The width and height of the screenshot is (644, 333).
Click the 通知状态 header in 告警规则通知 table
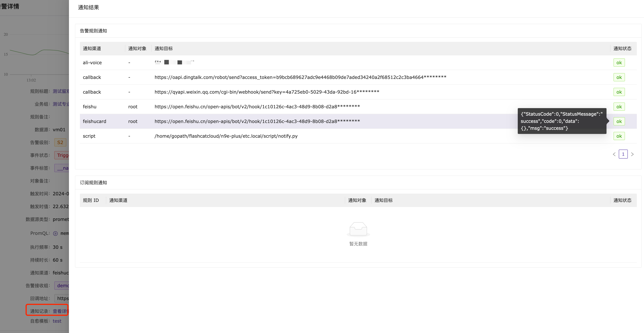[623, 49]
